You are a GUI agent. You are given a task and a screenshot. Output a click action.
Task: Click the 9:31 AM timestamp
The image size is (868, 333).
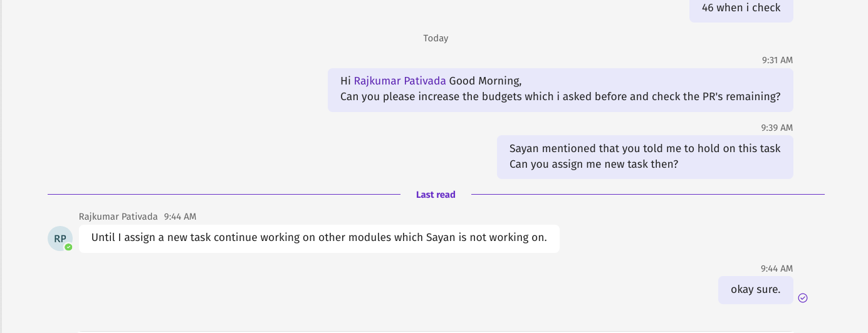point(777,60)
